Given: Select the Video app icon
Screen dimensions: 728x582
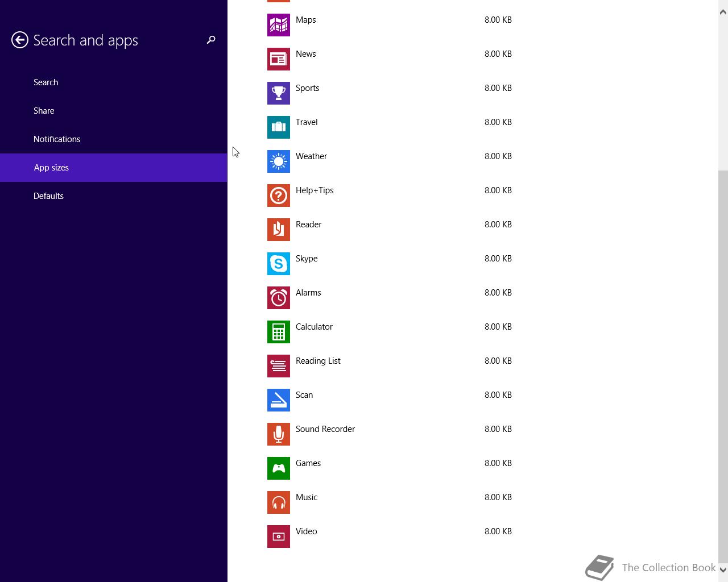Looking at the screenshot, I should pyautogui.click(x=279, y=537).
